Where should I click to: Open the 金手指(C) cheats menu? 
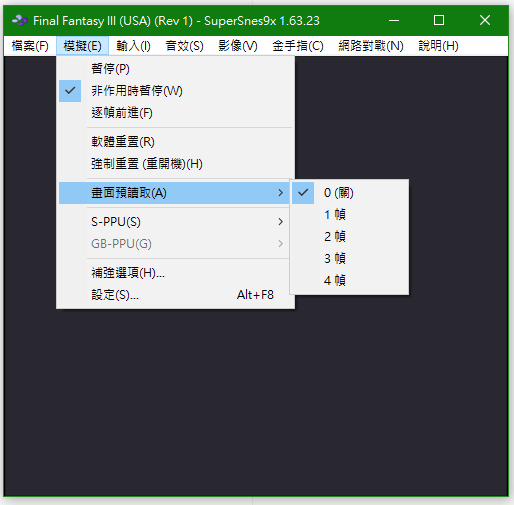coord(298,46)
